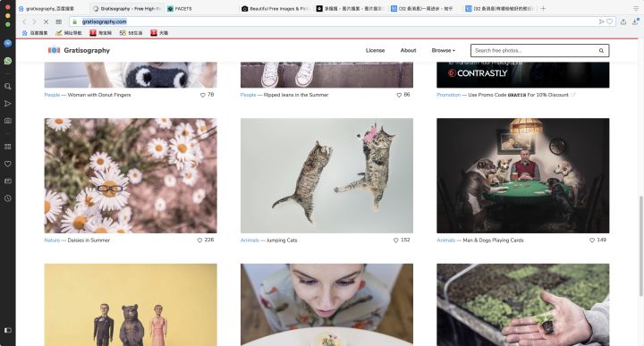Viewport: 644px width, 346px height.
Task: Click sidebar snapshot camera icon
Action: tap(7, 121)
